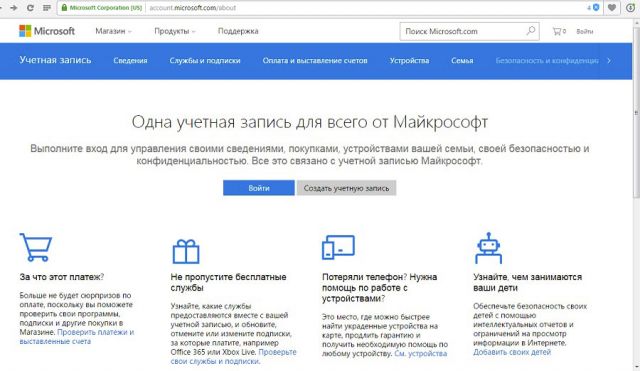Screen dimensions: 640x371
Task: Click Одна учетная запись main headline
Action: pyautogui.click(x=309, y=122)
